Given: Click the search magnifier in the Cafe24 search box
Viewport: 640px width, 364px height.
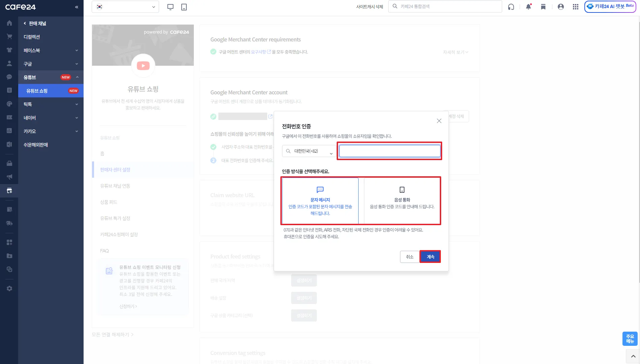Looking at the screenshot, I should pos(395,6).
